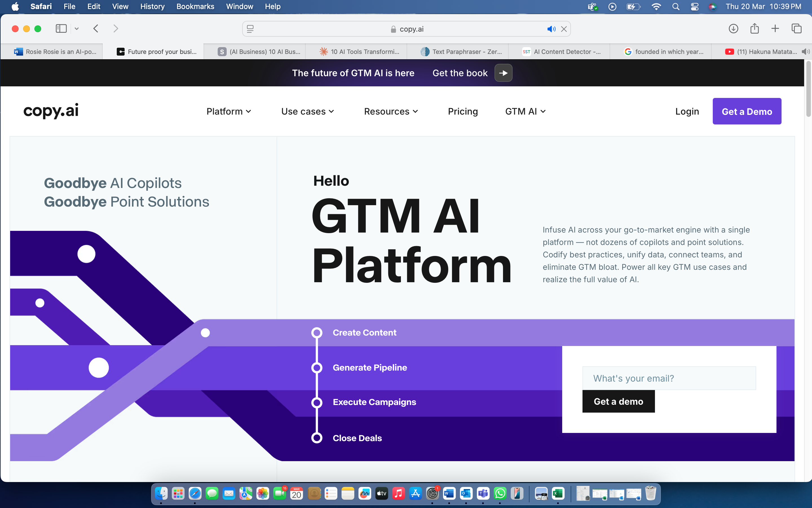Viewport: 812px width, 508px height.
Task: Expand the GTM AI menu
Action: tap(526, 111)
